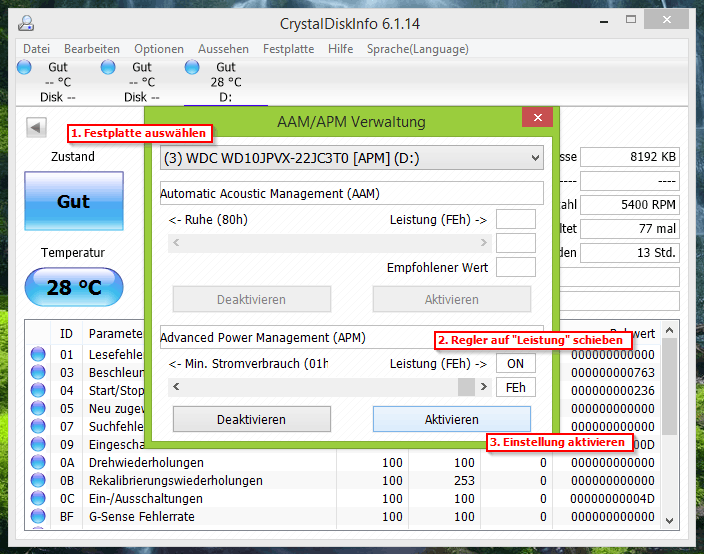Click the AAM slider left arrow
Viewport: 704px width, 554px height.
(176, 243)
